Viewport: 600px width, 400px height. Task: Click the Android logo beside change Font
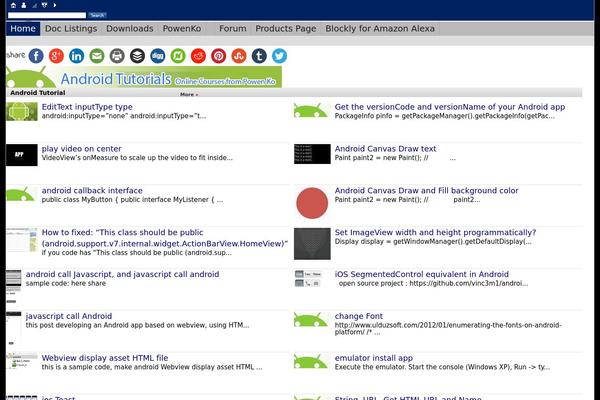pyautogui.click(x=310, y=319)
